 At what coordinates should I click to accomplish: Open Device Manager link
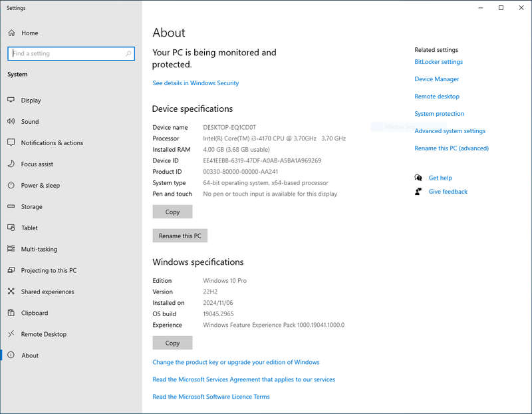437,79
